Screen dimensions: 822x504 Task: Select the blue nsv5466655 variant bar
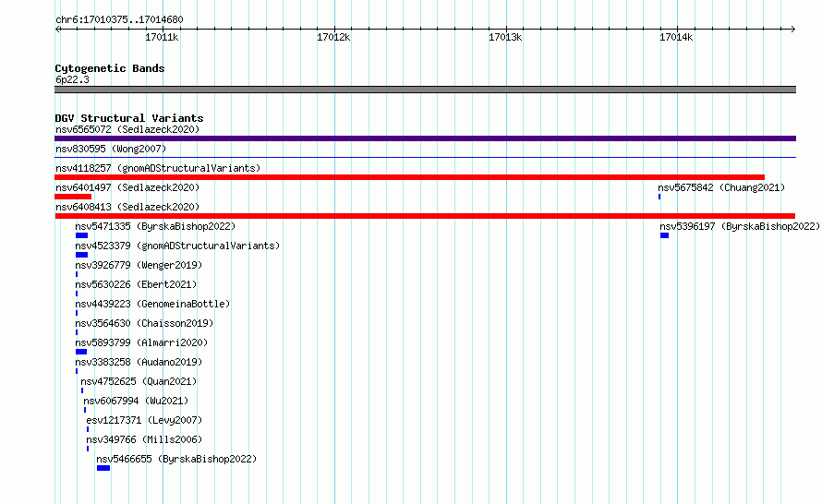coord(103,468)
